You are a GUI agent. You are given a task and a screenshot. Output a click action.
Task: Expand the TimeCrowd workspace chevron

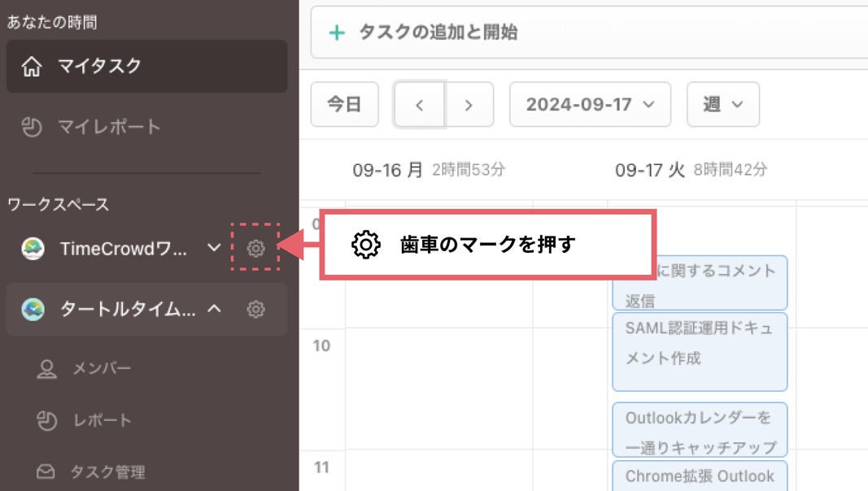(214, 248)
